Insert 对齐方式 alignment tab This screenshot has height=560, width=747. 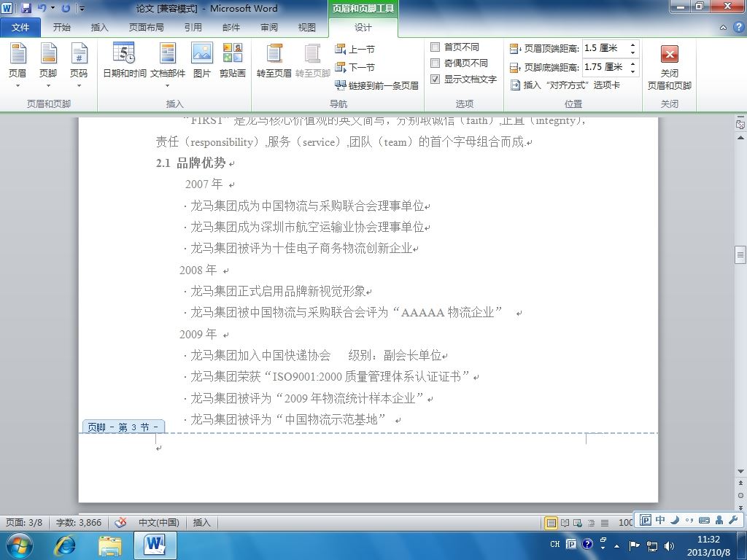565,85
